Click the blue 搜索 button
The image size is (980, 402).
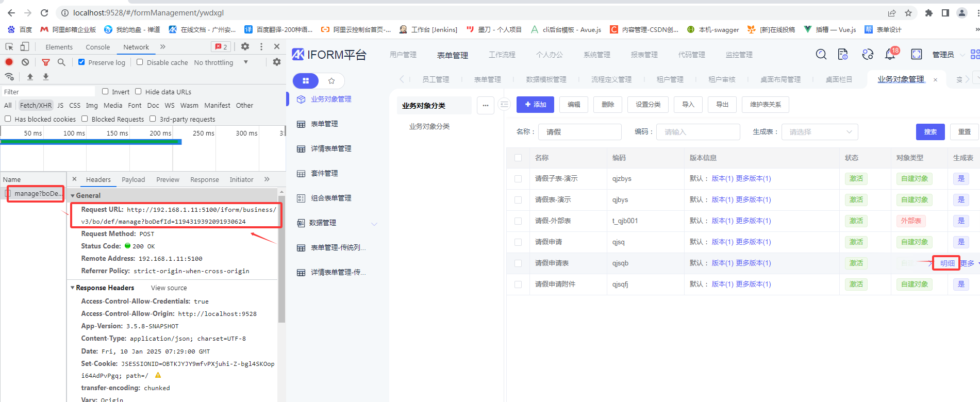point(930,132)
